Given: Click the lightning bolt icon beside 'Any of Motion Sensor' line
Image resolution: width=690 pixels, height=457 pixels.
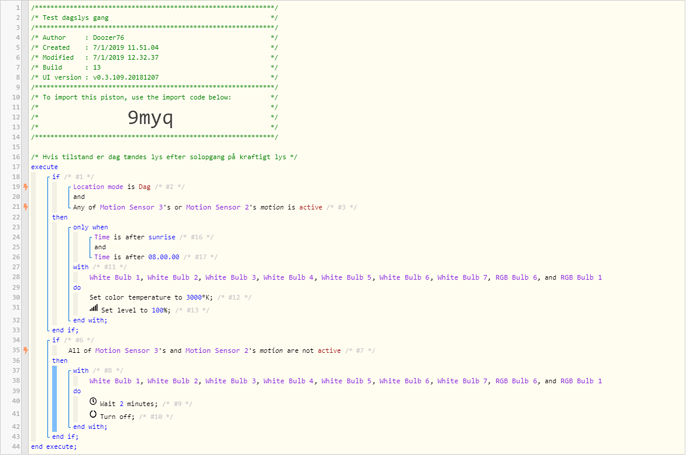Looking at the screenshot, I should coord(26,207).
